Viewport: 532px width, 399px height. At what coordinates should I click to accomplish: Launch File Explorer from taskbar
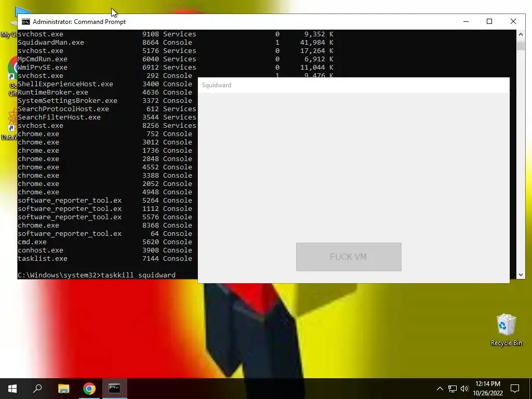tap(63, 389)
